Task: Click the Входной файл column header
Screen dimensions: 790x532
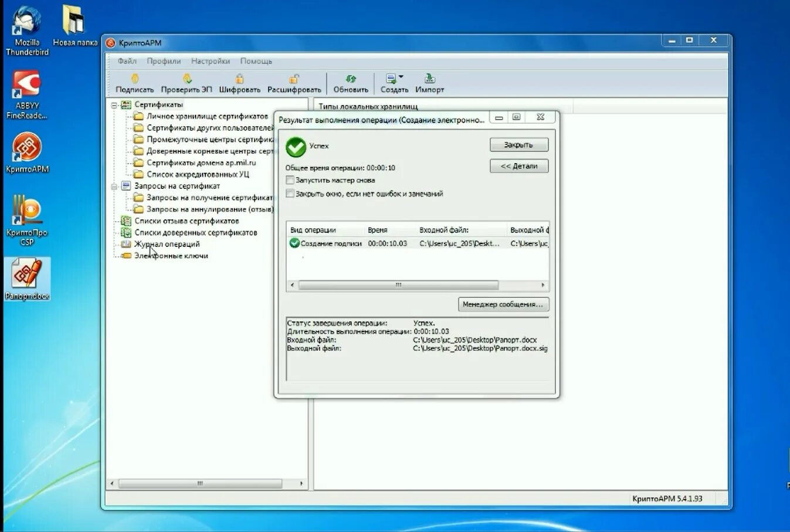Action: click(460, 230)
